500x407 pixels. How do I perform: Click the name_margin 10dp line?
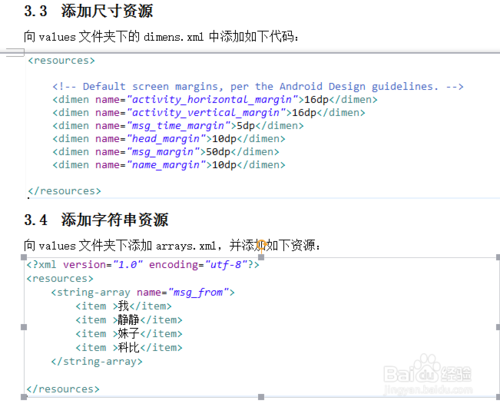169,165
